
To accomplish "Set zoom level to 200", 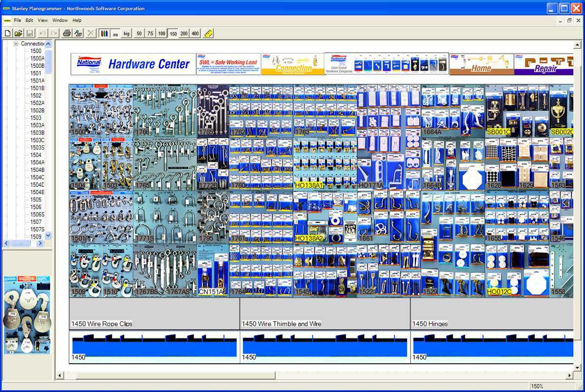I will tap(184, 34).
